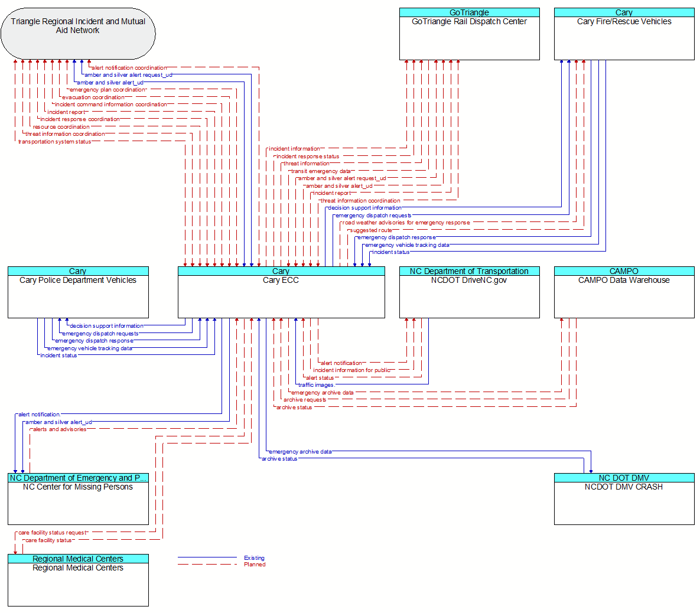
Task: Select 'road weather advisories for emergency response' label
Action: pyautogui.click(x=406, y=222)
